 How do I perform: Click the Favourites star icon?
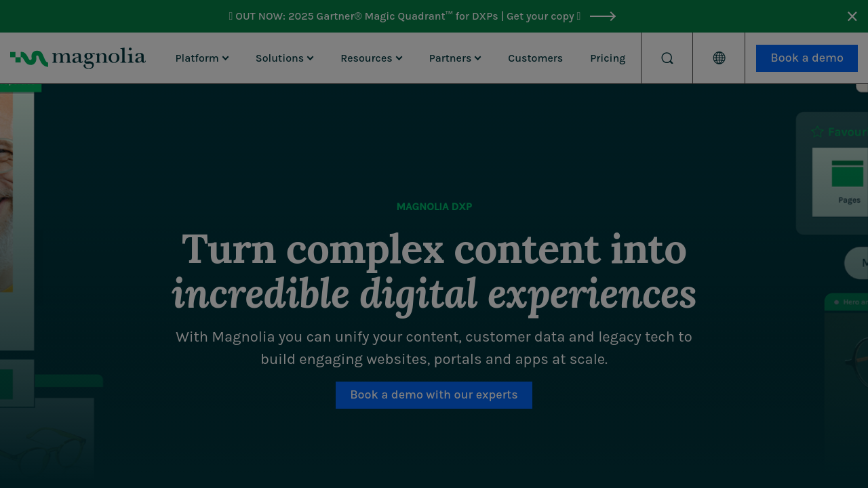[817, 132]
